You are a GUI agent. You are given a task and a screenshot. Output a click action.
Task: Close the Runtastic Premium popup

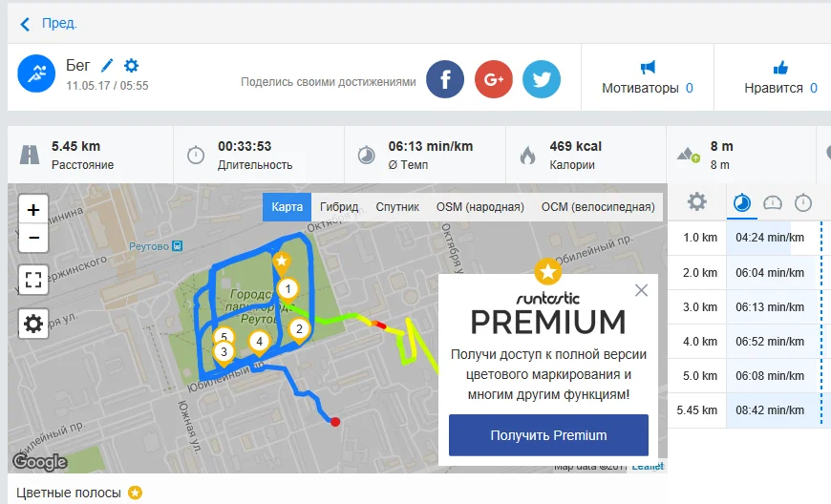641,290
